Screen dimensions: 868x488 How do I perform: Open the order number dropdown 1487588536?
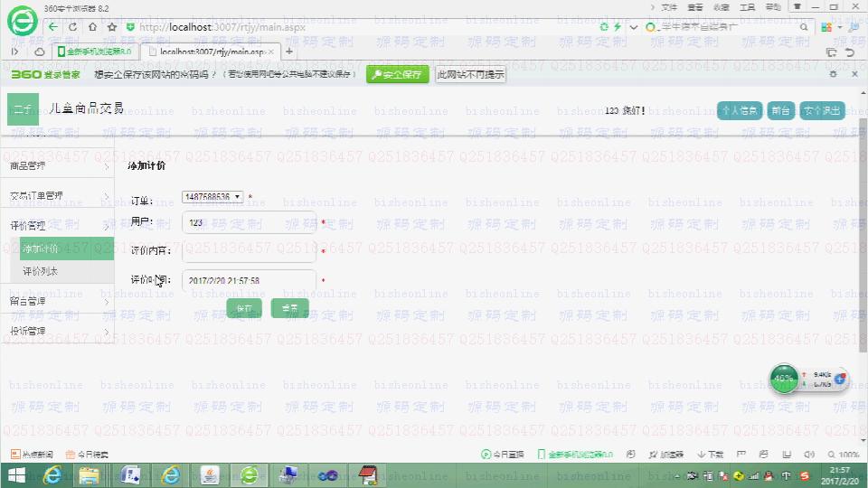pyautogui.click(x=212, y=196)
